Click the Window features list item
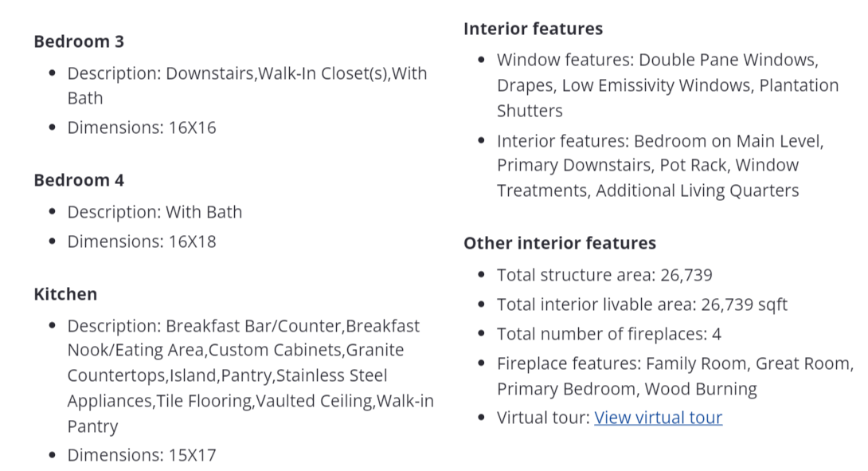The height and width of the screenshot is (471, 868). tap(656, 61)
